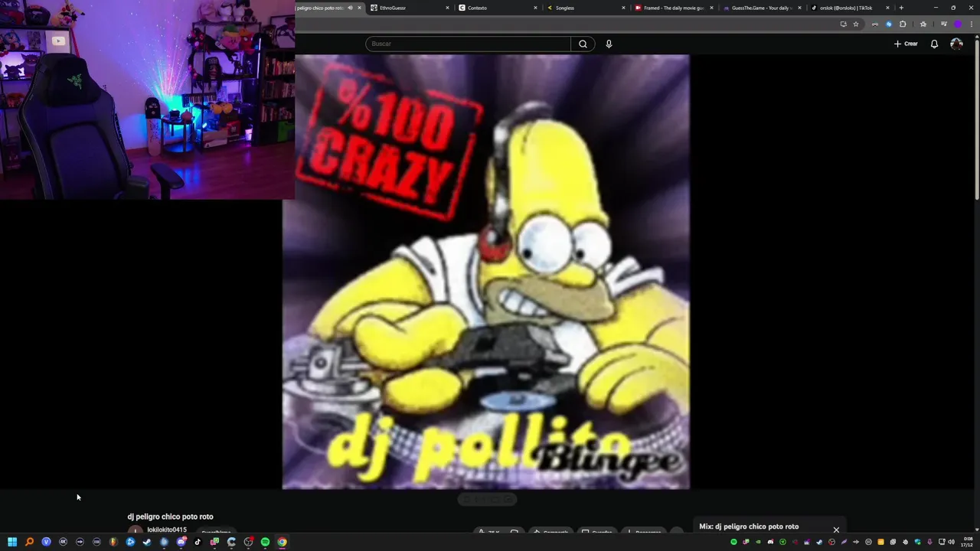This screenshot has width=980, height=551.
Task: Open the Spotify icon in system tray
Action: tap(733, 542)
